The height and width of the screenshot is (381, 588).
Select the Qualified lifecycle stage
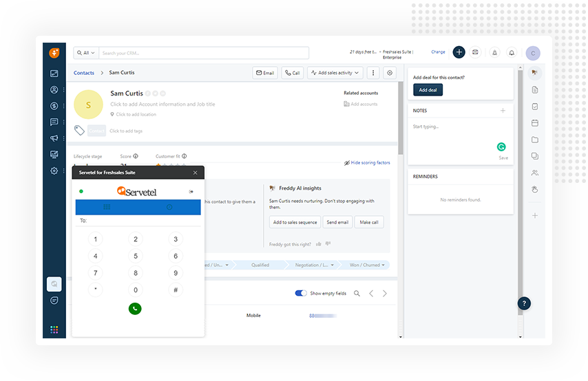[x=260, y=265]
